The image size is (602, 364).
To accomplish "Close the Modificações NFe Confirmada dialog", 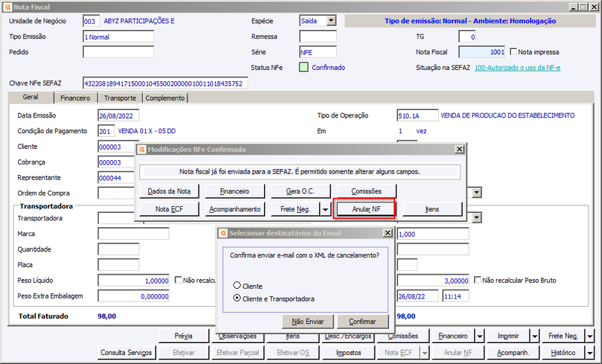I will coord(459,149).
